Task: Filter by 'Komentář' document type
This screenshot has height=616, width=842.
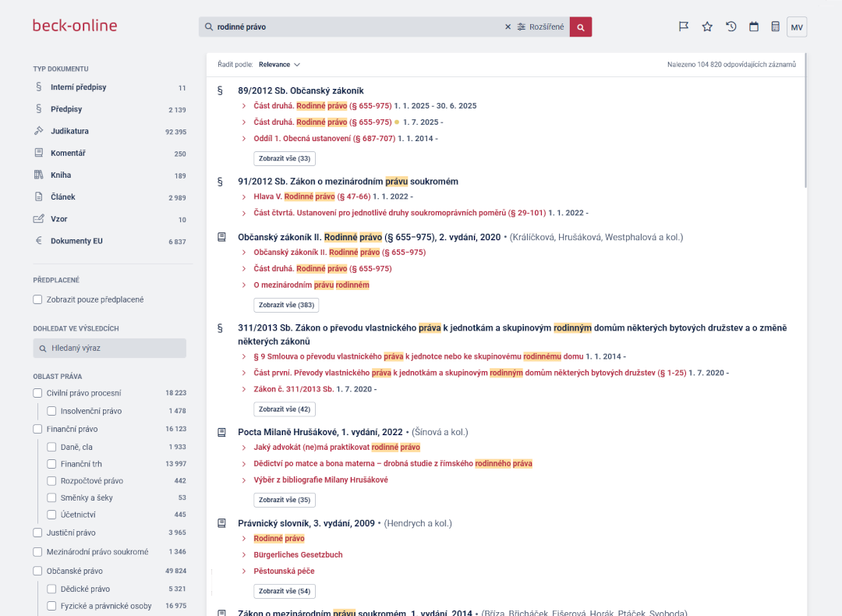Action: pyautogui.click(x=68, y=154)
